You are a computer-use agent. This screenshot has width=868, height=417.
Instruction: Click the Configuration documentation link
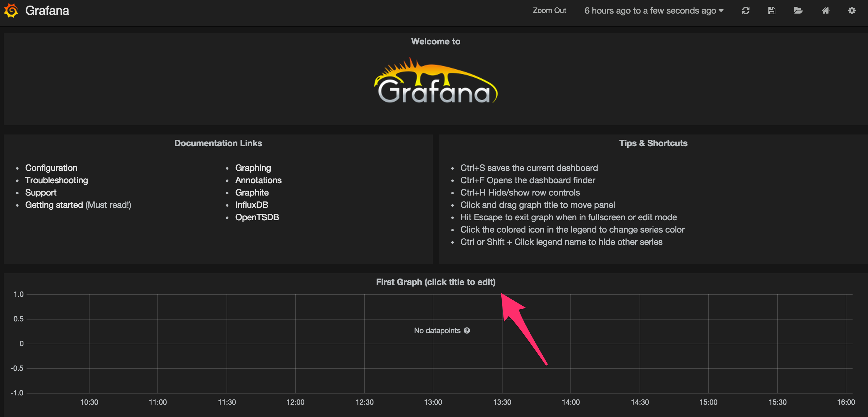pos(51,167)
